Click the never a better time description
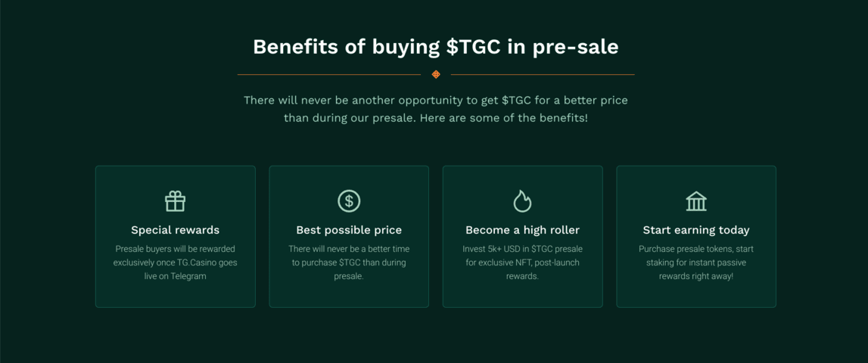 (x=349, y=262)
